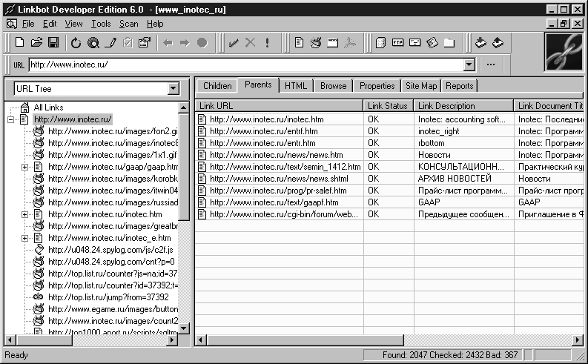This screenshot has height=364, width=588.
Task: Click the pencil edit icon
Action: point(110,43)
